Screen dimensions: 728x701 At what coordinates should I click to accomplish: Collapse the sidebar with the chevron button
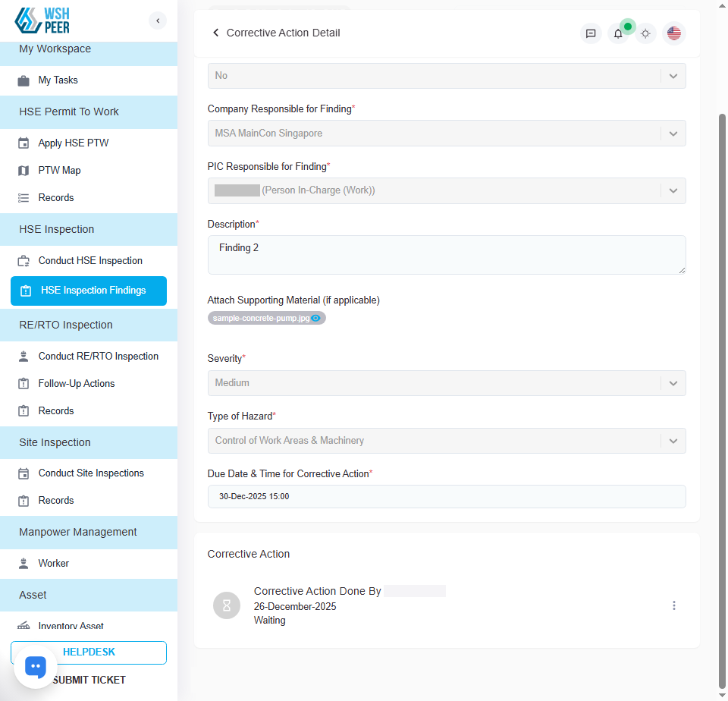point(158,20)
